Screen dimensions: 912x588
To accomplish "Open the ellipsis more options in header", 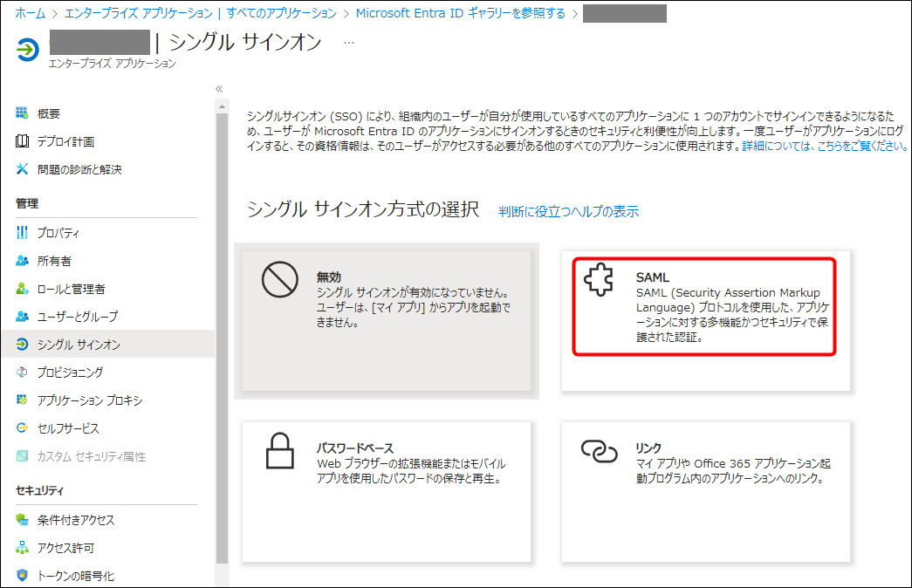I will [x=348, y=43].
